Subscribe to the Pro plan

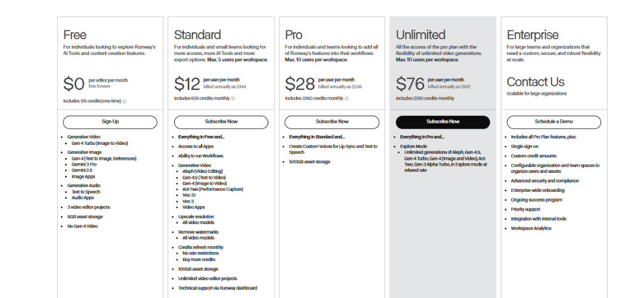coord(332,122)
